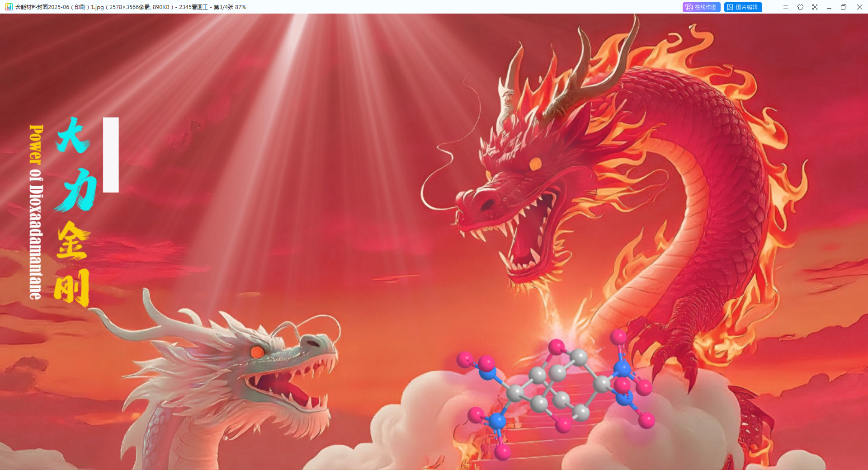Minimize the 2345看图王 window

pos(829,7)
